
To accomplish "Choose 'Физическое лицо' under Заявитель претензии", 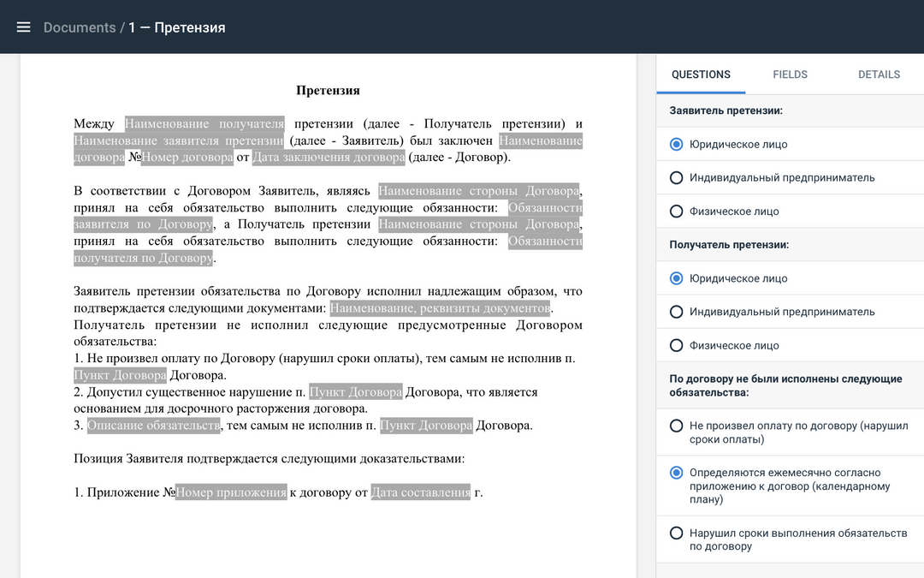I will pyautogui.click(x=677, y=212).
